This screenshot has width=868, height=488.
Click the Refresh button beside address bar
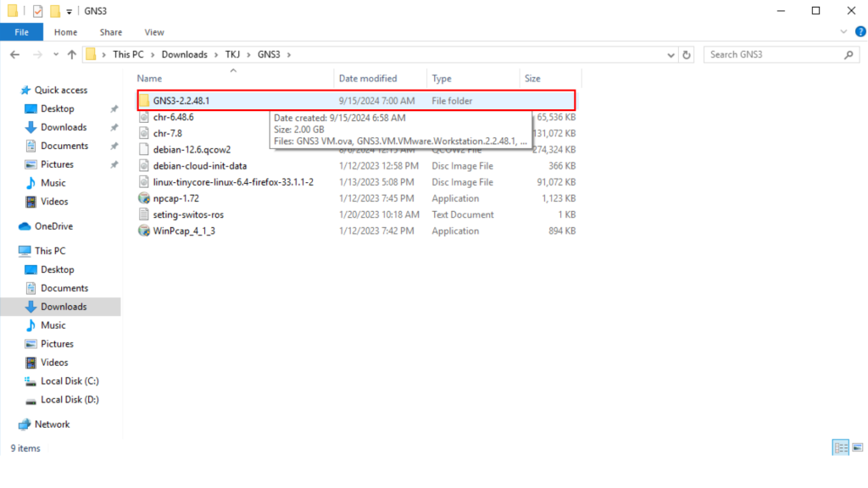[687, 54]
